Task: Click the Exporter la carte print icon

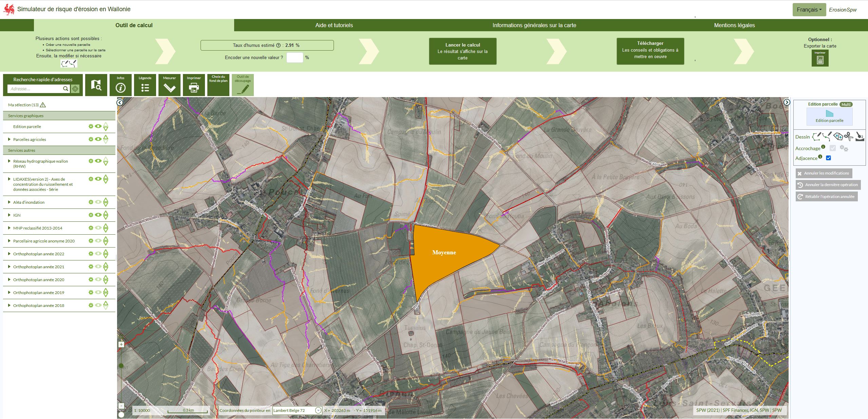Action: pos(820,58)
